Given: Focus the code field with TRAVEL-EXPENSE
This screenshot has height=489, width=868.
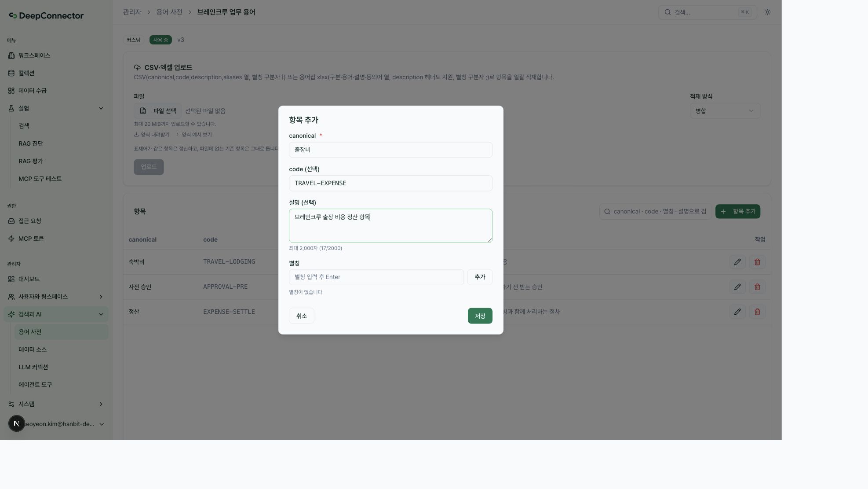Looking at the screenshot, I should [390, 183].
